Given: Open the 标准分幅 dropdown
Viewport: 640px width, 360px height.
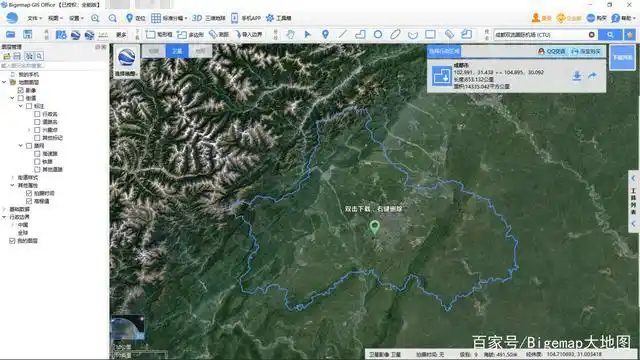Looking at the screenshot, I should [169, 18].
